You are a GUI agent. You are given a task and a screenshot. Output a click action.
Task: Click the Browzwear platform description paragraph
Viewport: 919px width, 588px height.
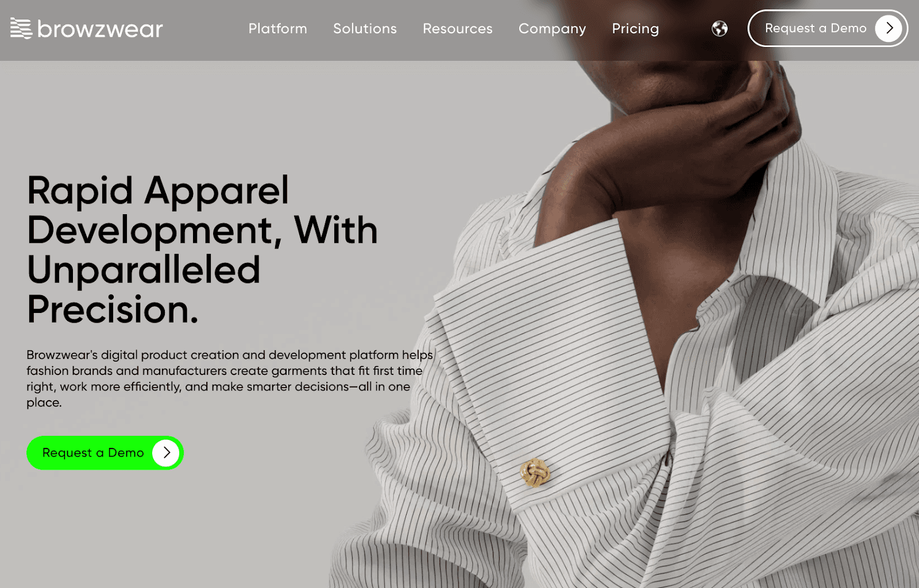point(230,379)
